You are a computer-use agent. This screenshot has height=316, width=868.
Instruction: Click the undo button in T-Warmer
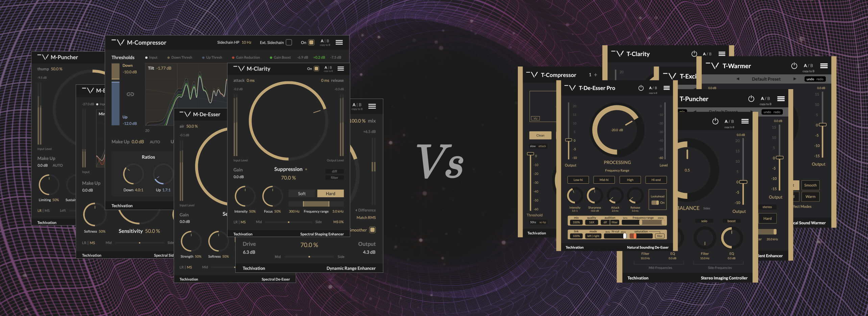click(810, 79)
